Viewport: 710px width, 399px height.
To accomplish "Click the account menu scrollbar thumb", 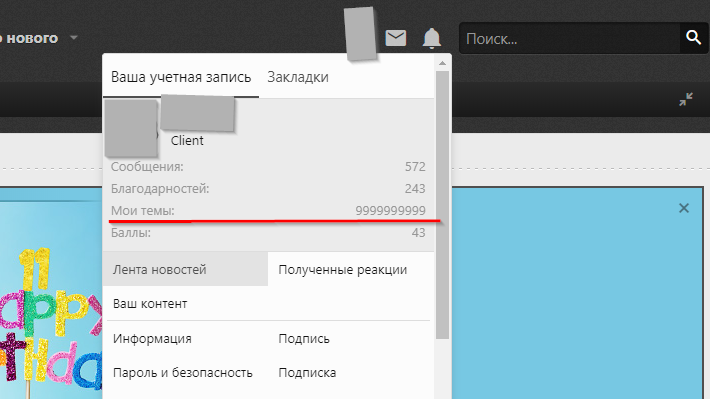I will 442,205.
